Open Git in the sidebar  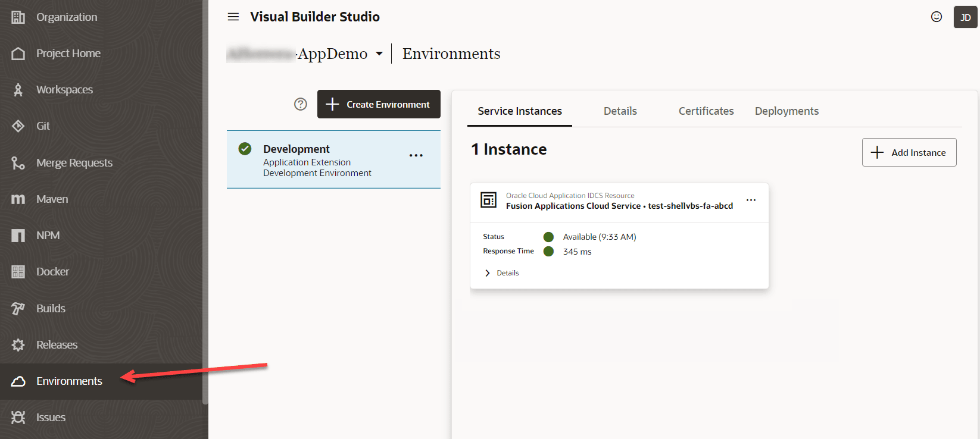tap(43, 126)
